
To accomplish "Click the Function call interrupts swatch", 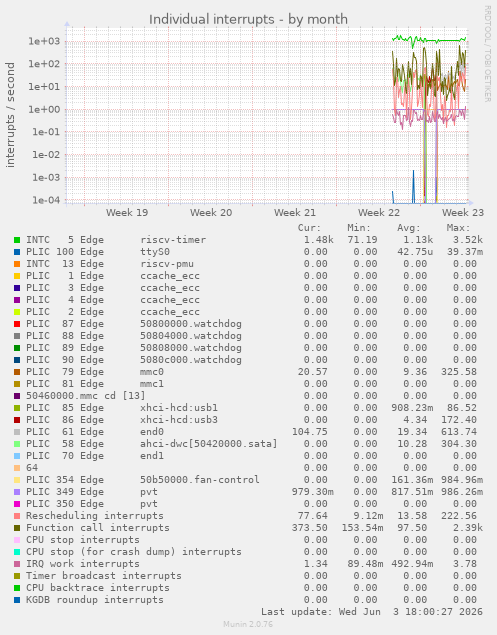I will (17, 528).
